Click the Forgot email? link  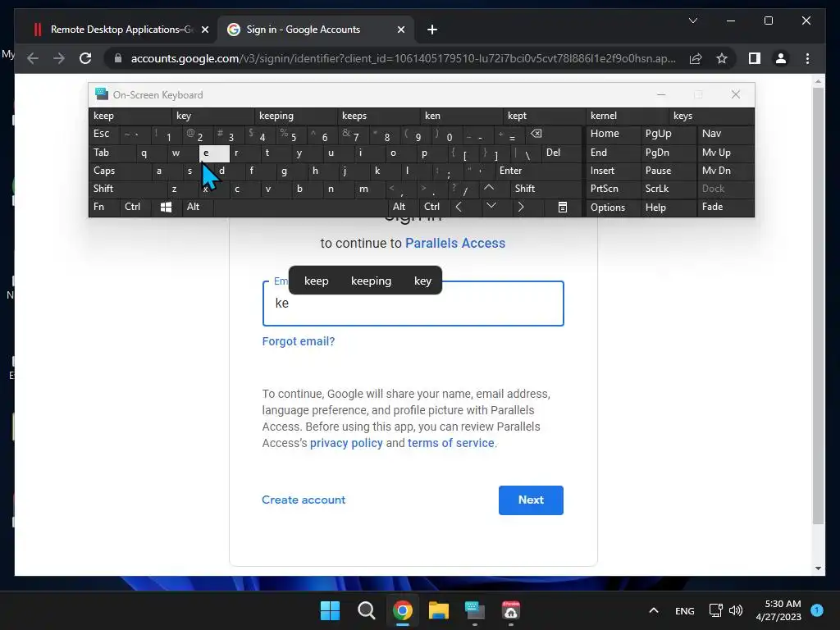coord(299,341)
